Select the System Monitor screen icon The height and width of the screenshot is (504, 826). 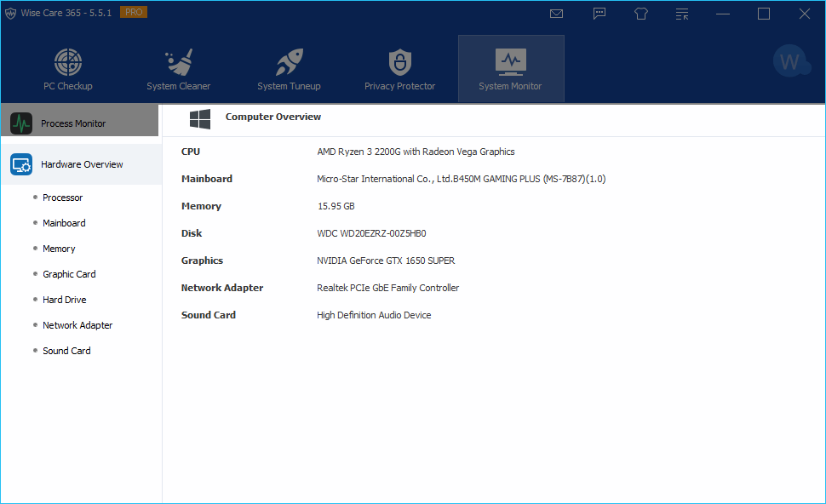tap(510, 61)
